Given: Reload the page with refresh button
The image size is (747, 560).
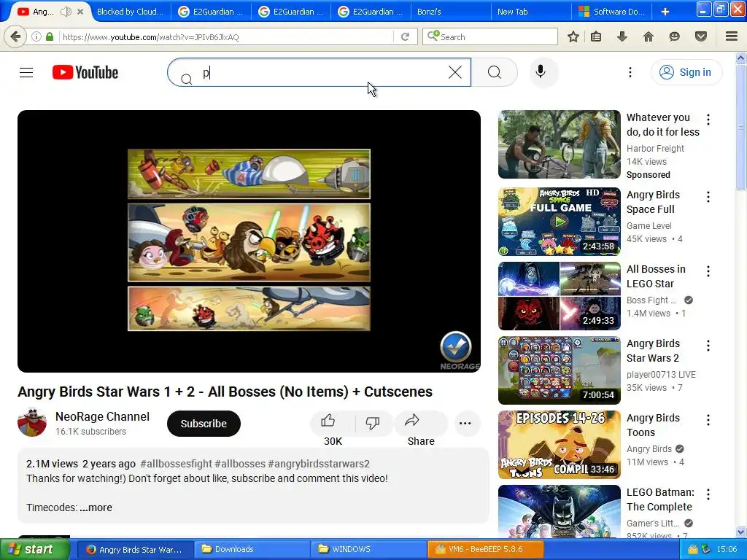Looking at the screenshot, I should click(405, 36).
